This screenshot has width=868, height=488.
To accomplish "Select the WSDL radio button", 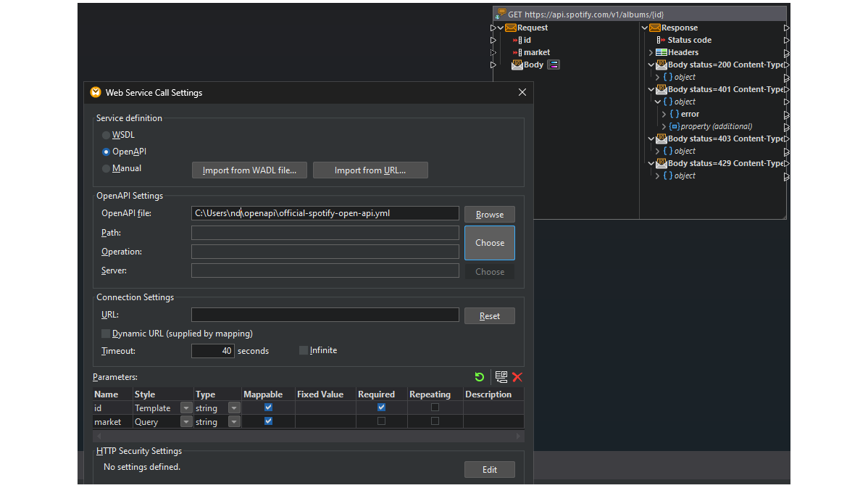I will pos(105,134).
